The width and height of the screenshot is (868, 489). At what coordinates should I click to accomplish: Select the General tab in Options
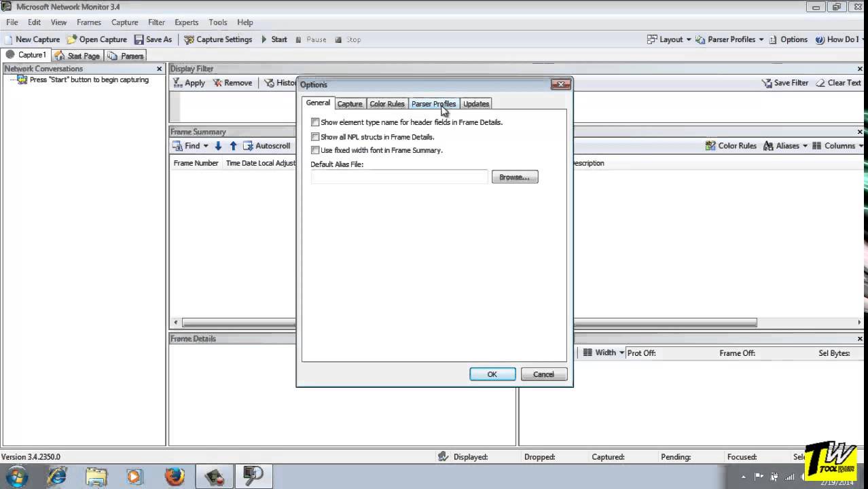[318, 103]
